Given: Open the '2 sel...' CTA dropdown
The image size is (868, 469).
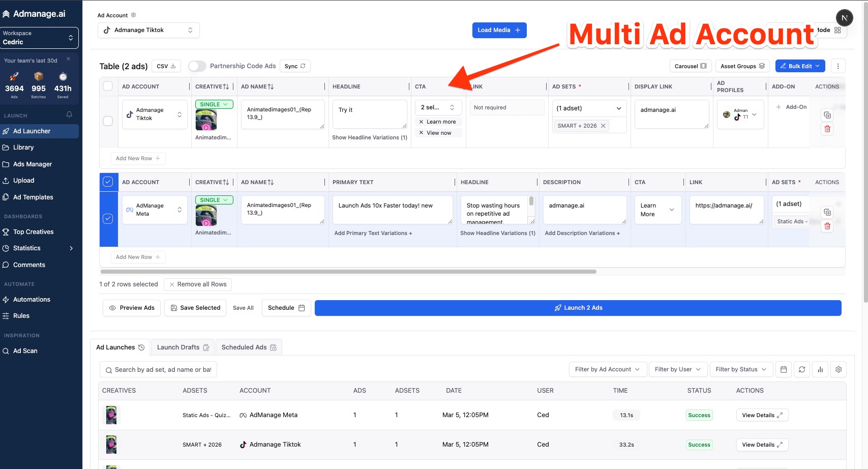Looking at the screenshot, I should pos(438,107).
